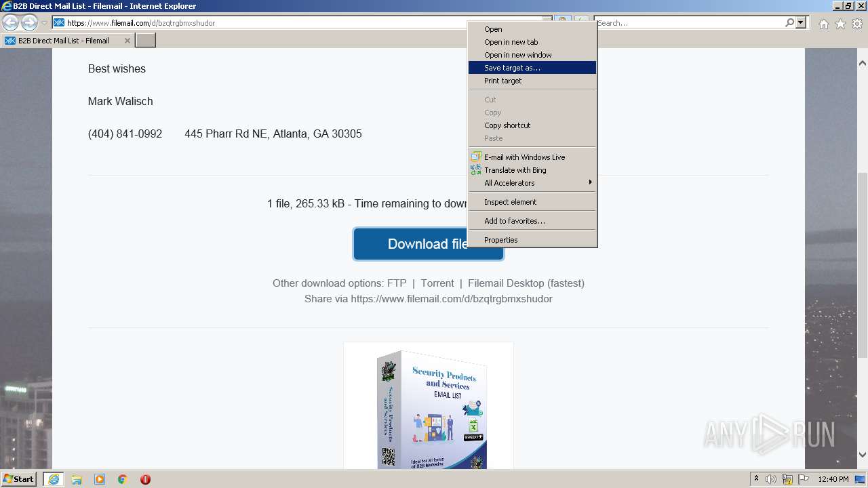Launch Chrome from the taskbar
Viewport: 868px width, 488px height.
coord(123,479)
